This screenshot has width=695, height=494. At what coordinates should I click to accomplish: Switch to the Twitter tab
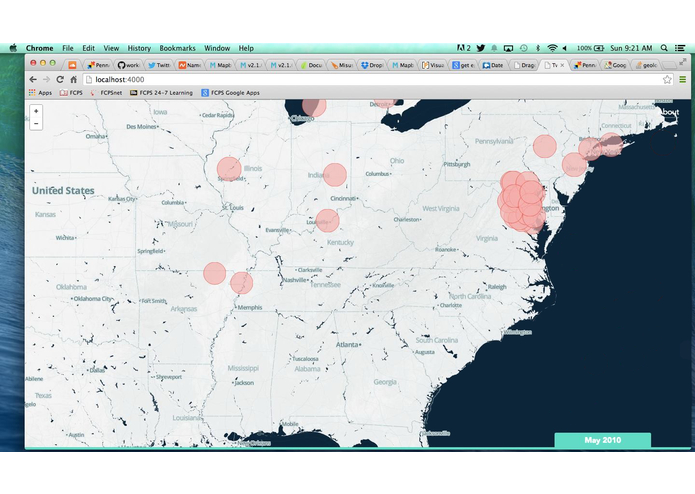[x=159, y=65]
